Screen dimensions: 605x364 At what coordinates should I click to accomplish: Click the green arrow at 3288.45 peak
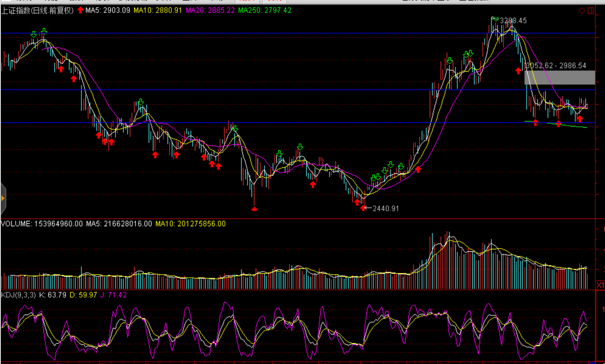495,19
